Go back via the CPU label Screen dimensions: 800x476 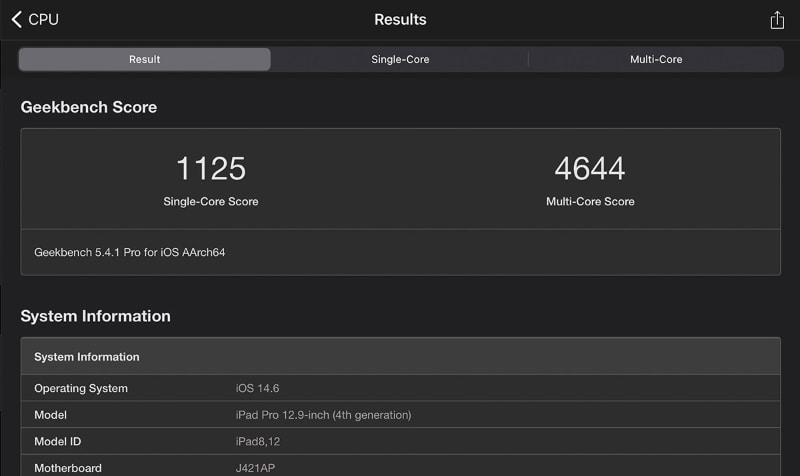pos(43,19)
